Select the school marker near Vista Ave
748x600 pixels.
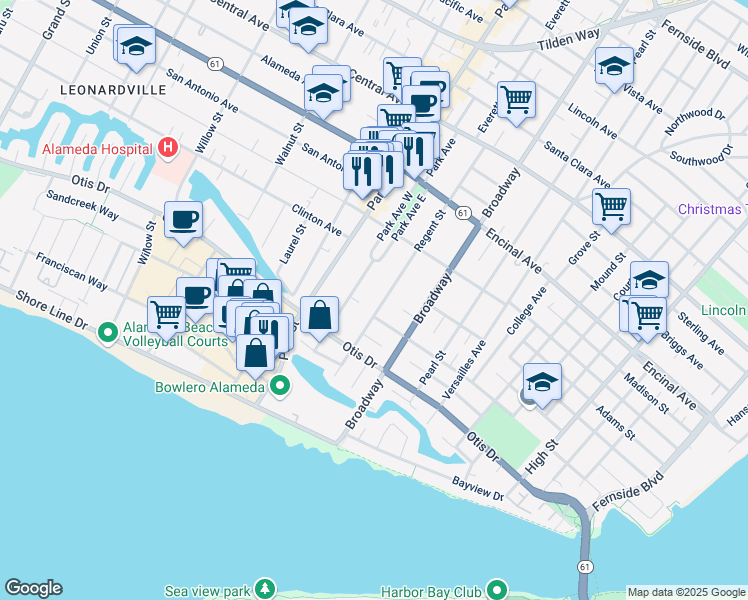tap(613, 66)
